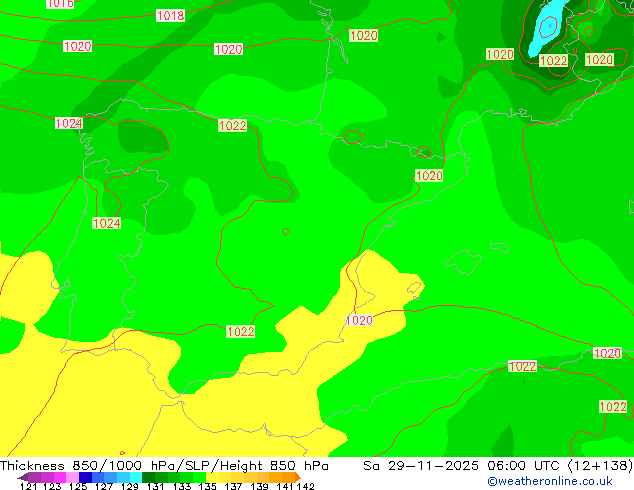Click the weatheronline.co.uk copyright link

[550, 481]
